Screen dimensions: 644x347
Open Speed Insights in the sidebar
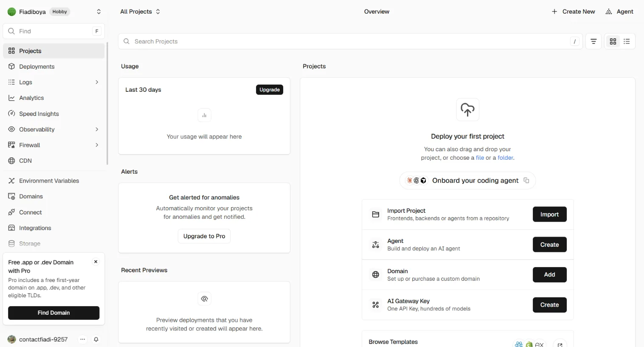click(x=53, y=114)
